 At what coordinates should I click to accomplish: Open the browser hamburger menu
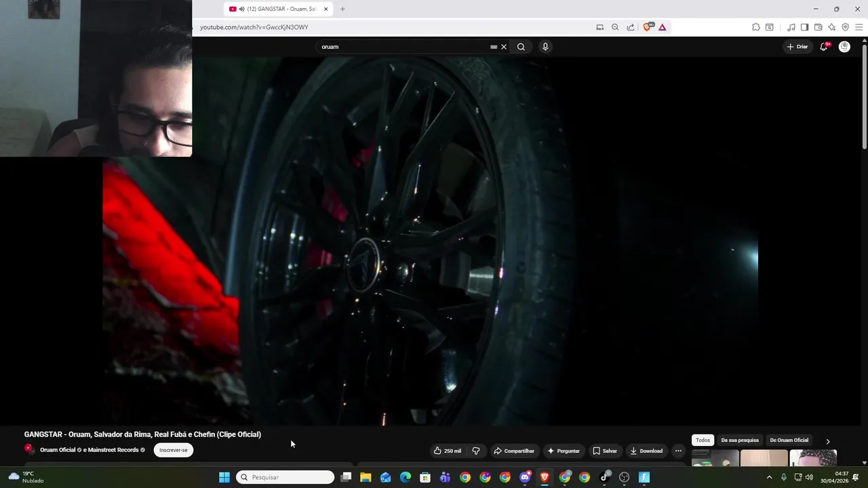859,27
